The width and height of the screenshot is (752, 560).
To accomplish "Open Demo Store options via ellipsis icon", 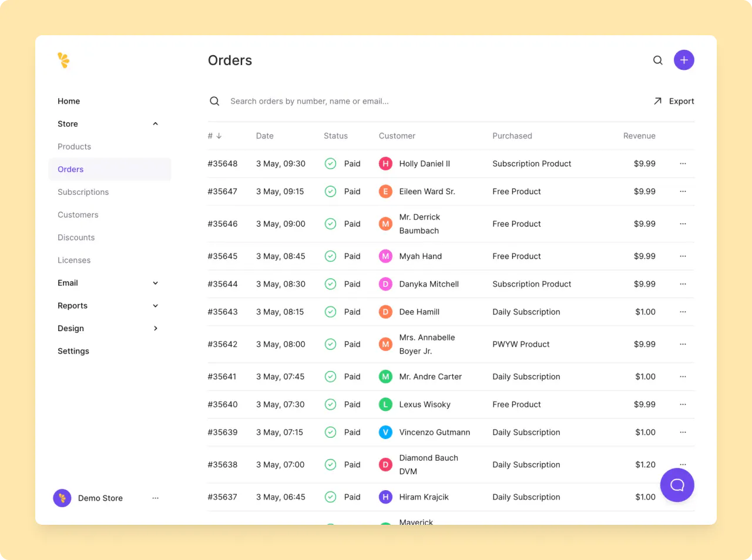I will pos(155,498).
